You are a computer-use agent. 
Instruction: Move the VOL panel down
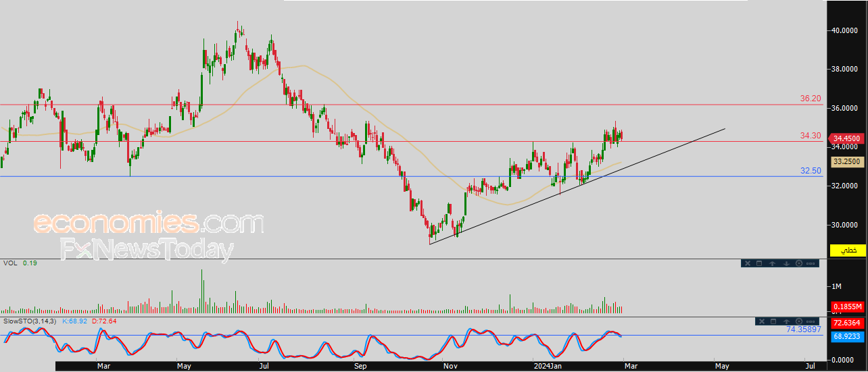click(786, 263)
